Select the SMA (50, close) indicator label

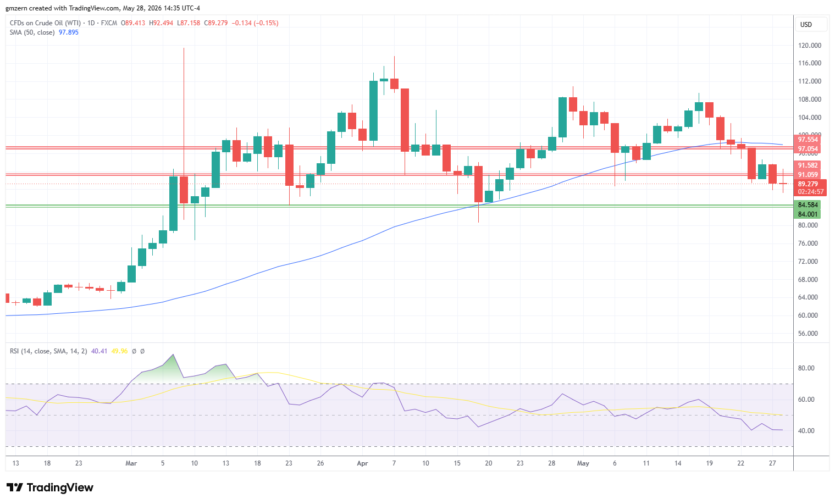(x=32, y=32)
